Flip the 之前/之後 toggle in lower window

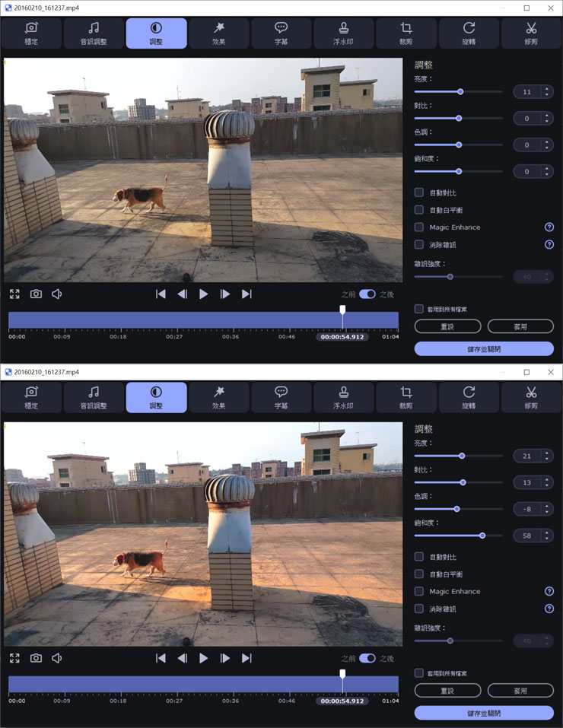point(367,658)
